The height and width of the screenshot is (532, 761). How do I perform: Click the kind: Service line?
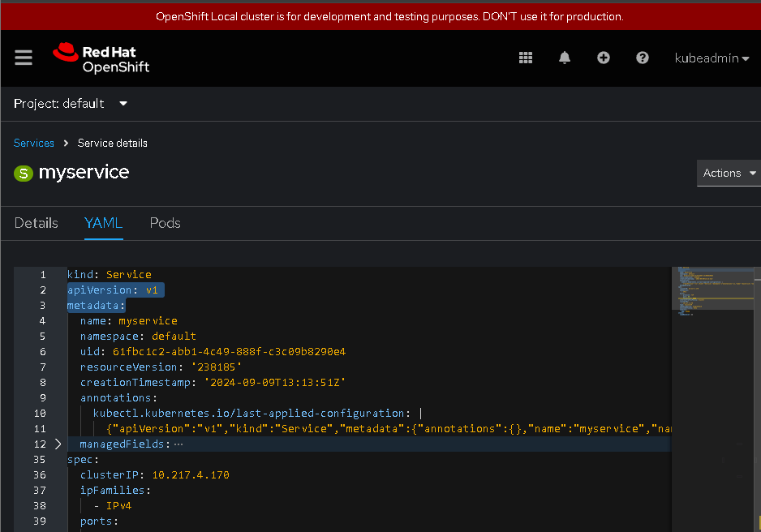[110, 274]
